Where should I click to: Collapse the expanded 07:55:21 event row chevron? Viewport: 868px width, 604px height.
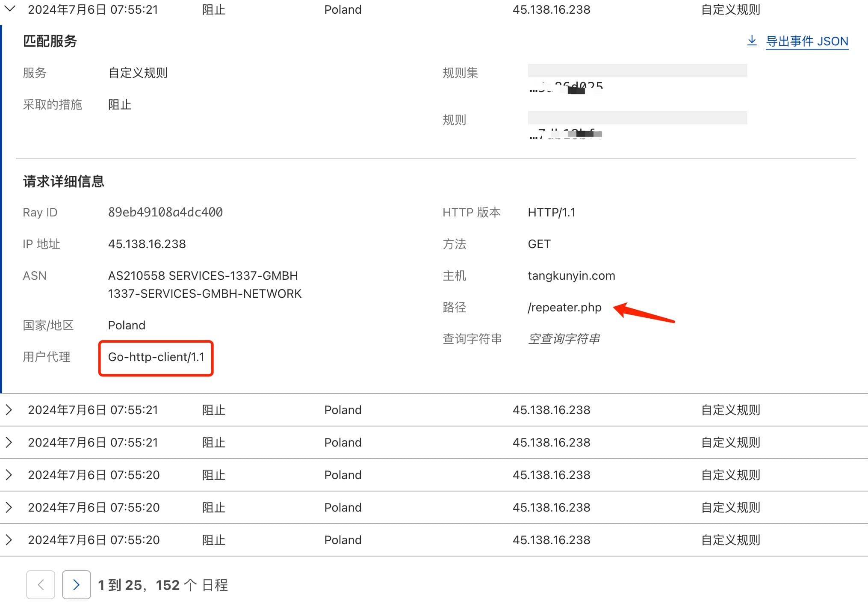pos(9,9)
